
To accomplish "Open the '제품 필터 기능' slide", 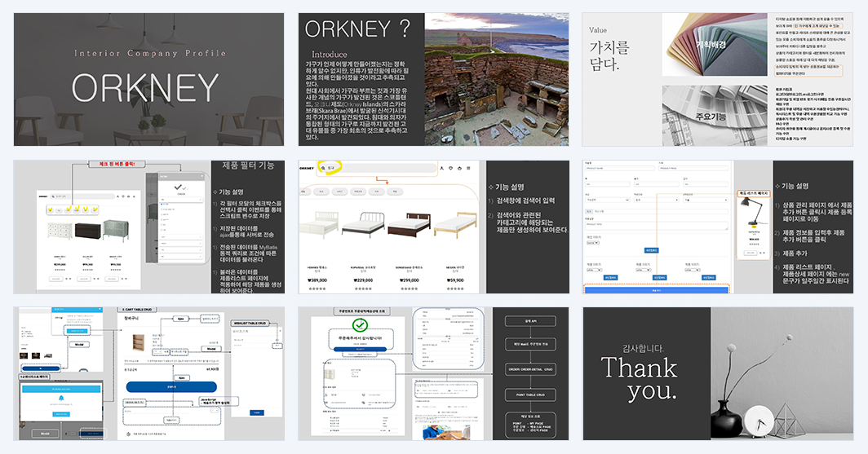I will tap(149, 227).
